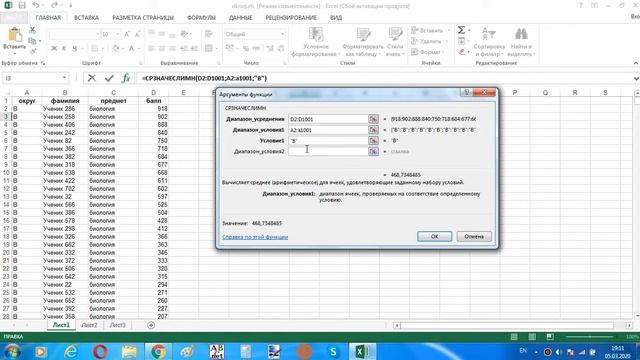
Task: Click the Форматировать как таблицу icon
Action: point(363,34)
